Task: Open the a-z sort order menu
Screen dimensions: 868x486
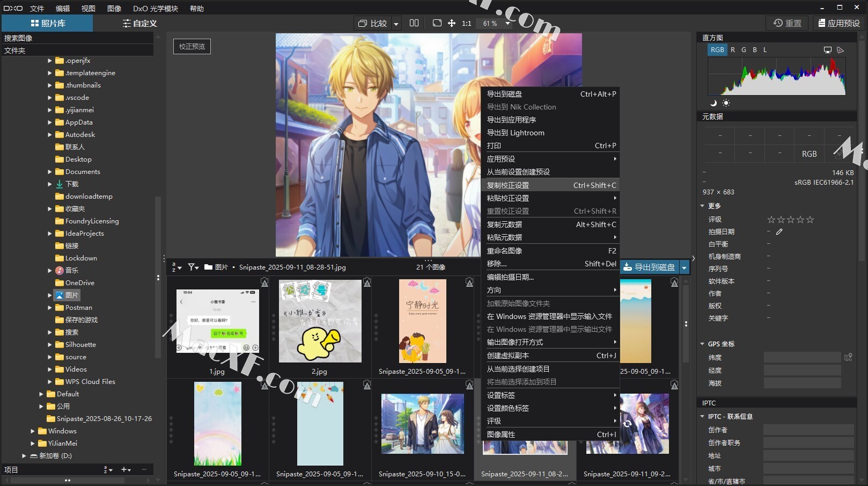Action: point(176,267)
